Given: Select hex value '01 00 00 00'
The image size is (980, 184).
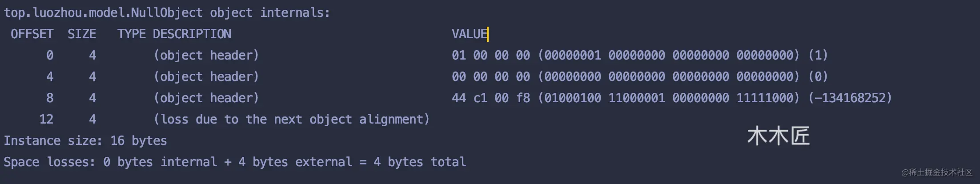Looking at the screenshot, I should pyautogui.click(x=491, y=56).
